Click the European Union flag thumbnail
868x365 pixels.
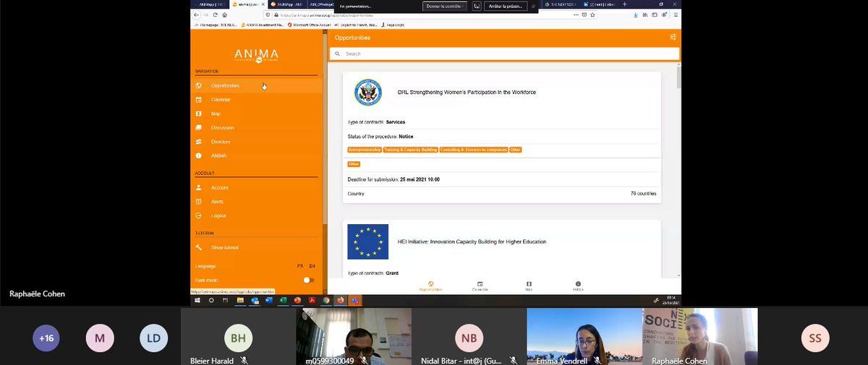(368, 241)
